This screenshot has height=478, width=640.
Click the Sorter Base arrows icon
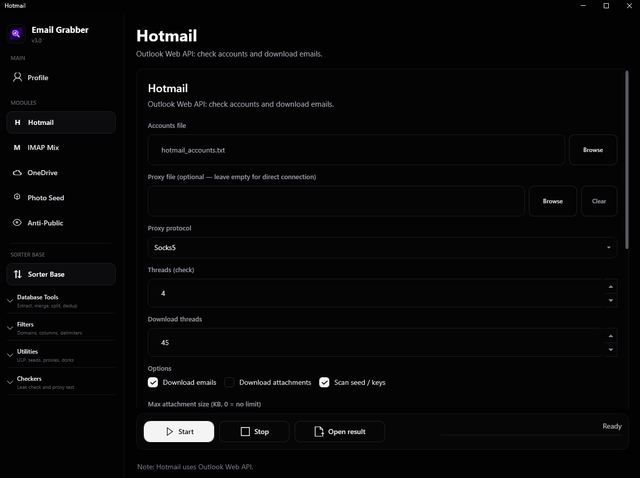[x=18, y=274]
